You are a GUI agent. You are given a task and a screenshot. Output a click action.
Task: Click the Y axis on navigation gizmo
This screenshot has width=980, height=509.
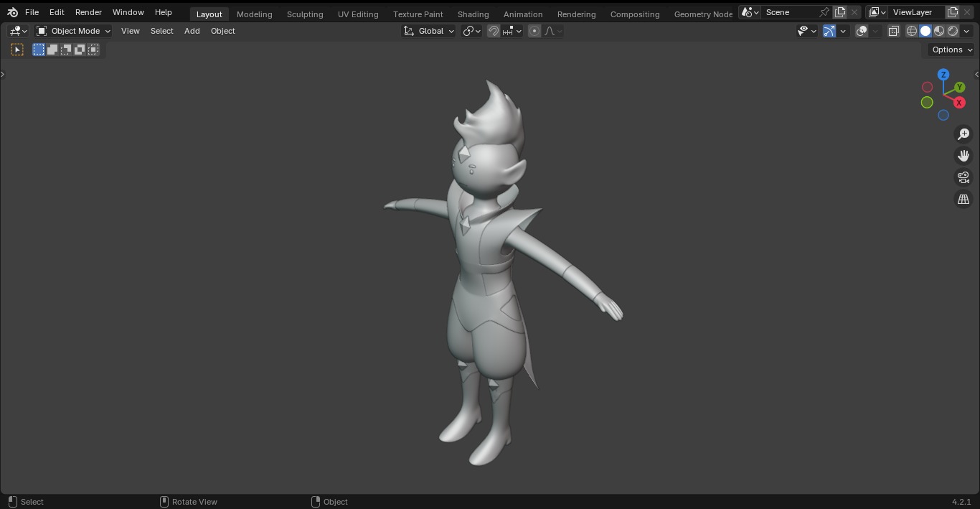click(960, 88)
